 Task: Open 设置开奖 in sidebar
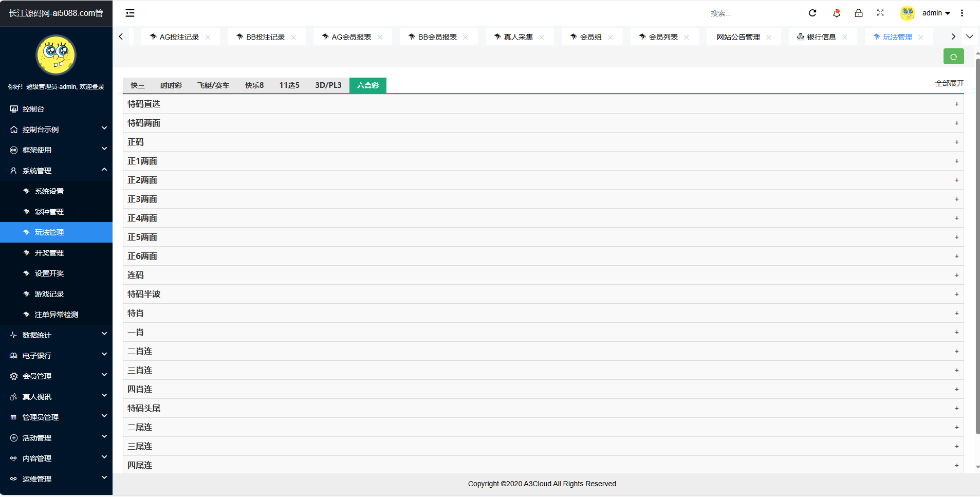[56, 273]
